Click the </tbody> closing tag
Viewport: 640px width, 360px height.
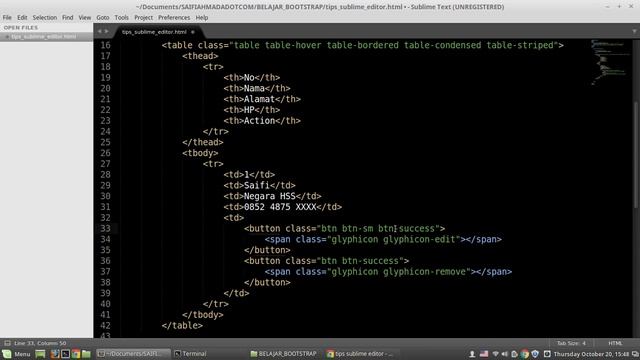pos(203,315)
